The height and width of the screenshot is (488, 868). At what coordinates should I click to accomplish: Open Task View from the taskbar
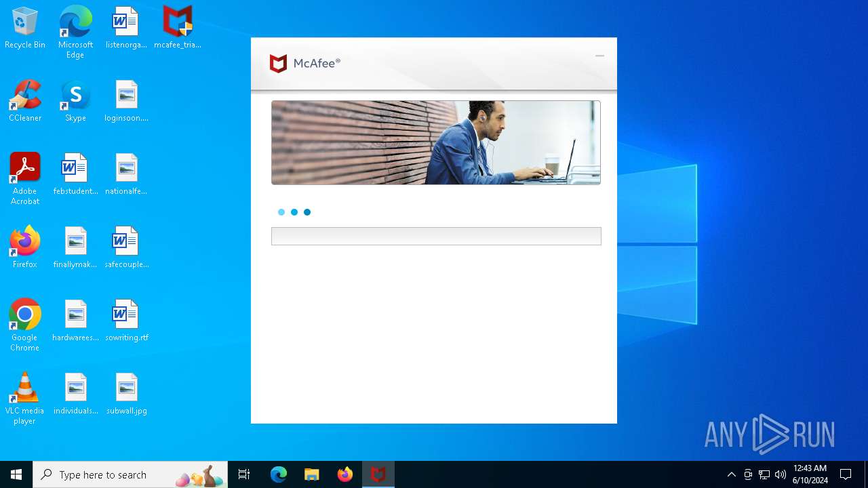tap(244, 474)
